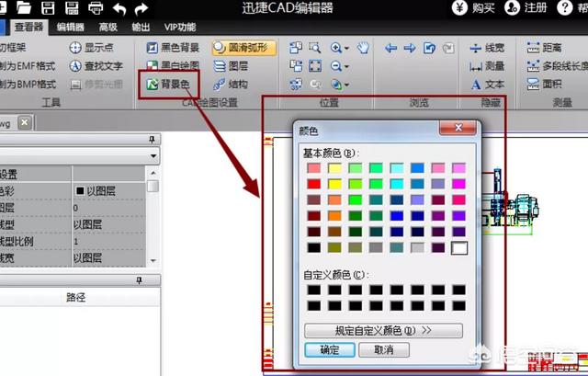Switch to 编辑器 tab
Image resolution: width=588 pixels, height=376 pixels.
pos(70,27)
